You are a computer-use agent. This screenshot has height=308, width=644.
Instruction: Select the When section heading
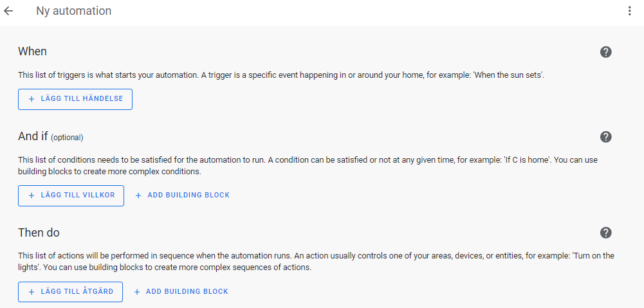(x=32, y=51)
